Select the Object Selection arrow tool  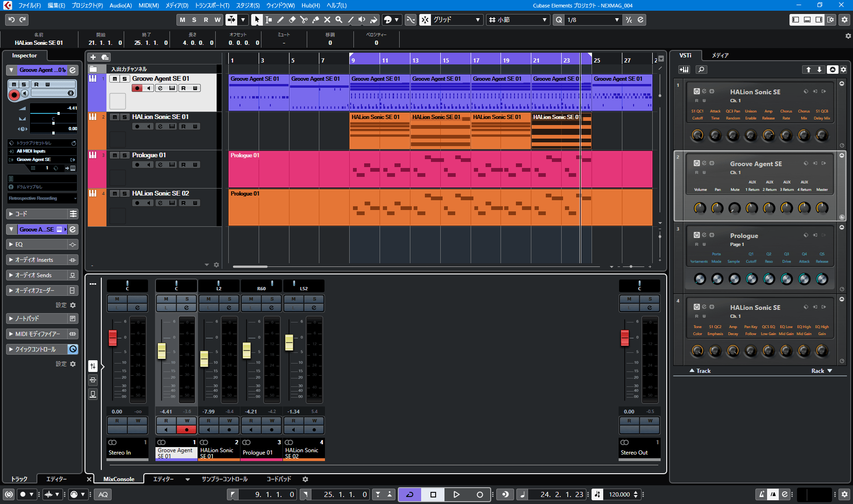click(257, 20)
